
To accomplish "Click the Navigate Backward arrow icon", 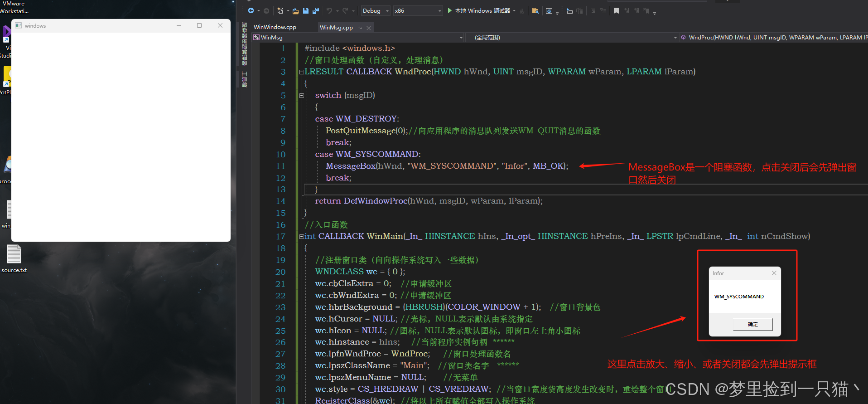I will pyautogui.click(x=251, y=10).
